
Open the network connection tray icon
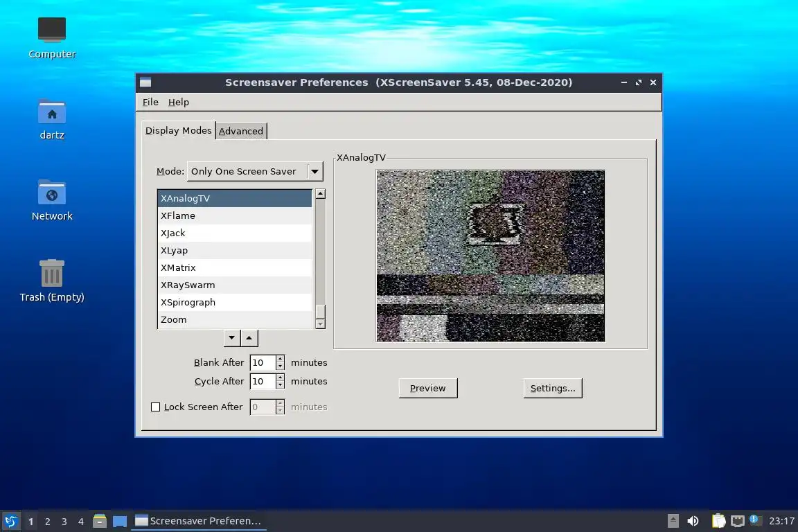click(738, 521)
